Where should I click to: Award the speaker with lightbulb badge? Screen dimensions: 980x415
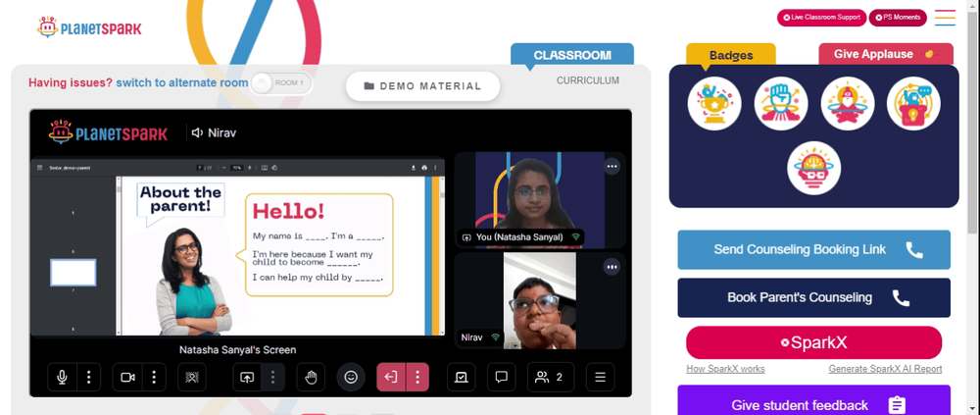click(x=913, y=104)
